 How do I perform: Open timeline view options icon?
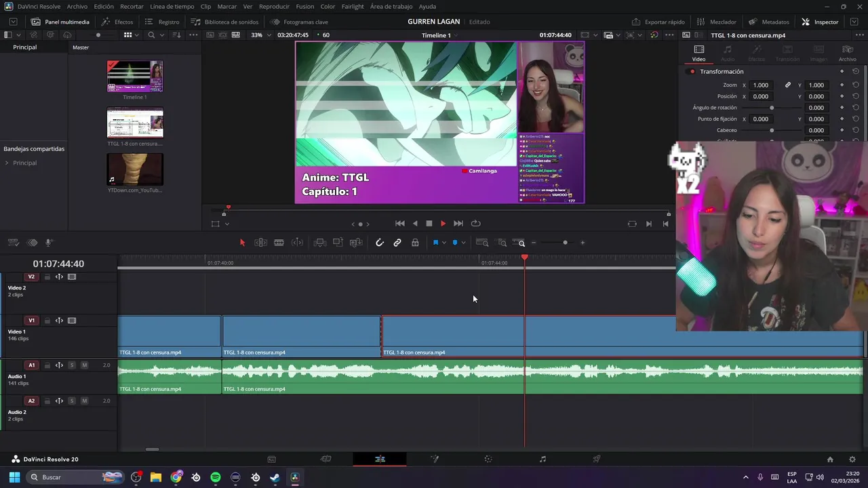coord(13,243)
